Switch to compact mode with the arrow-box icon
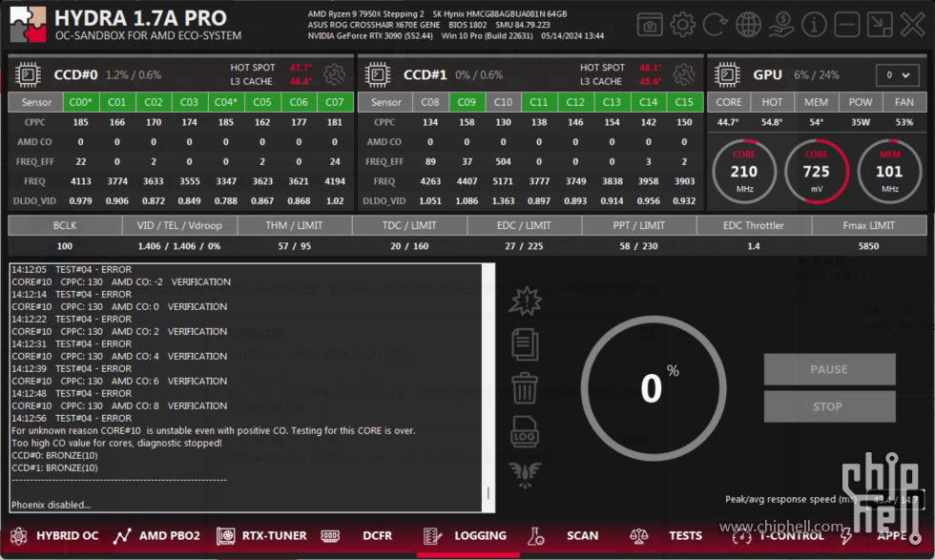Image resolution: width=935 pixels, height=560 pixels. tap(880, 25)
